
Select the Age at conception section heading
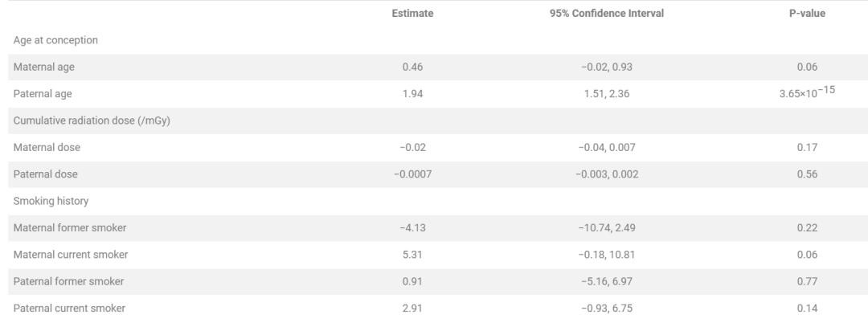[55, 40]
